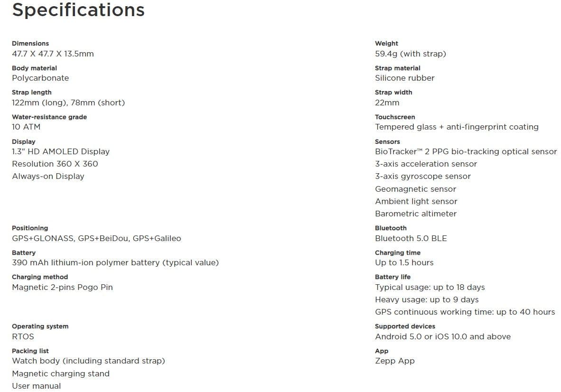Click the 59.4g (with strap) weight value
The width and height of the screenshot is (561, 392).
click(411, 54)
